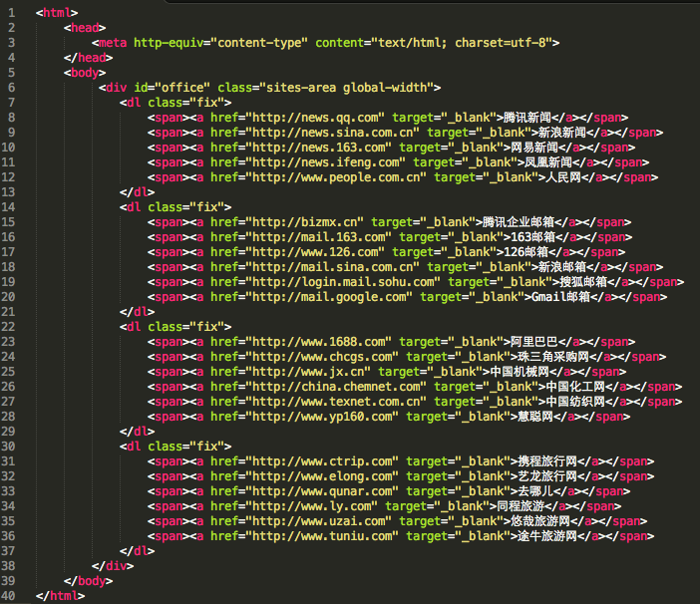Click the www.tuniu.com URL
This screenshot has height=604, width=700.
tap(322, 536)
